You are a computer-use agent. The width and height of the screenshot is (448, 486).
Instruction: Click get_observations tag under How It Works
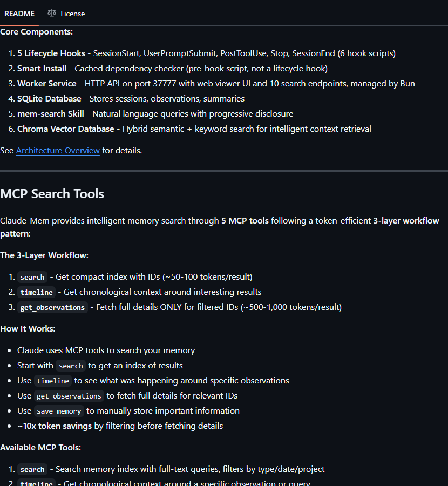pyautogui.click(x=69, y=396)
